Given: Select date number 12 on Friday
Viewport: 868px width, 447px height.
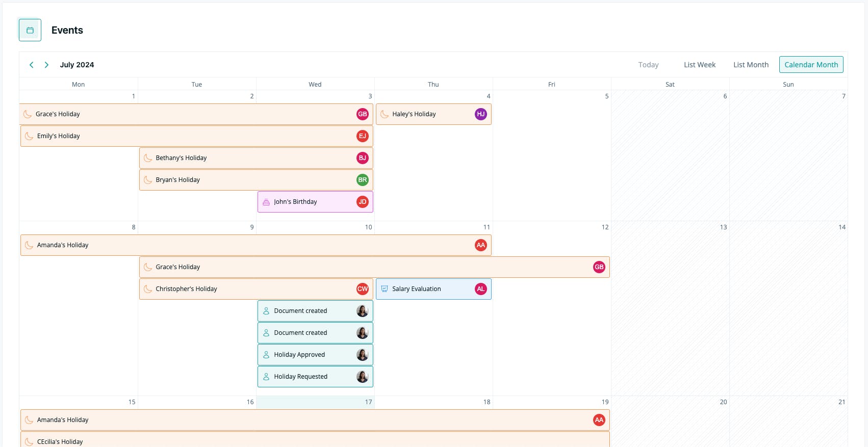Looking at the screenshot, I should (x=605, y=227).
